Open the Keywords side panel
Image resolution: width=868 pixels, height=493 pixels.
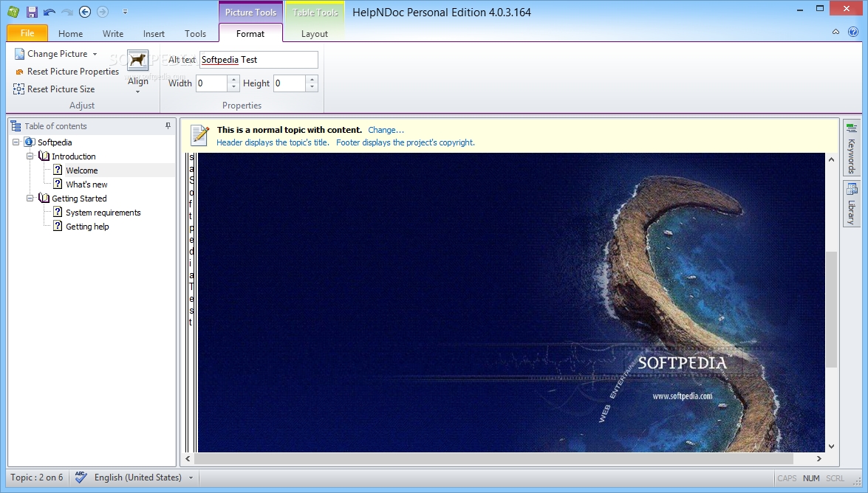click(x=852, y=149)
